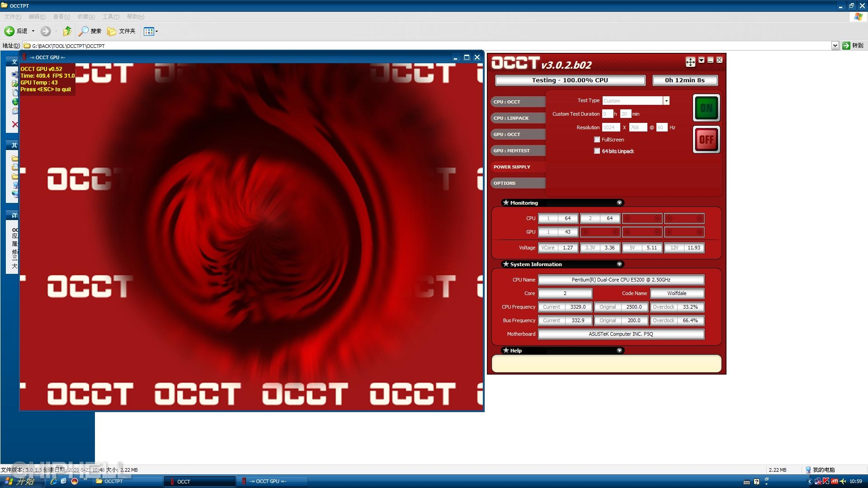Open the View menu in Explorer
868x488 pixels.
(x=61, y=17)
